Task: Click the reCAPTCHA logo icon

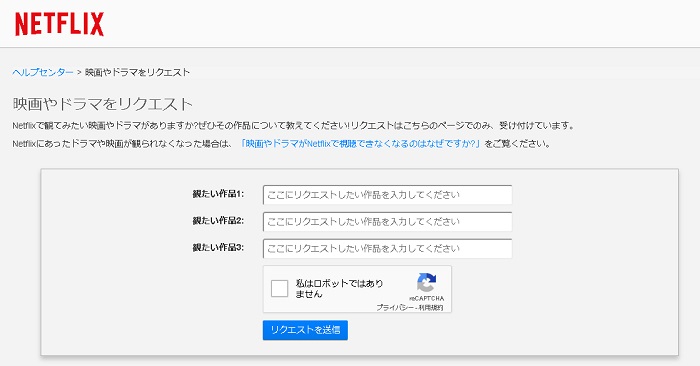Action: (426, 283)
